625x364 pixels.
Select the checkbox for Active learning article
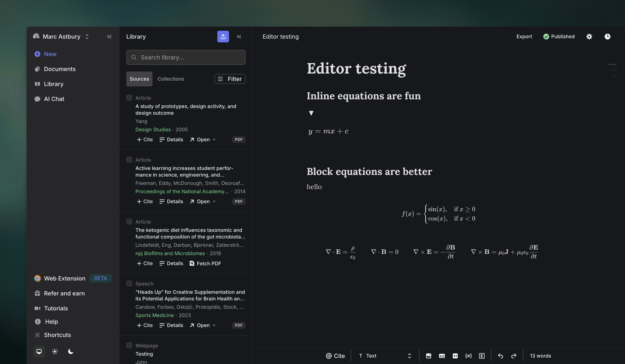coord(129,160)
